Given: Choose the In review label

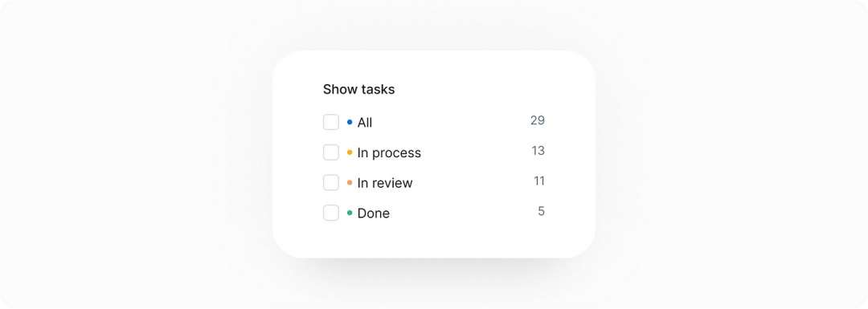Looking at the screenshot, I should tap(385, 183).
